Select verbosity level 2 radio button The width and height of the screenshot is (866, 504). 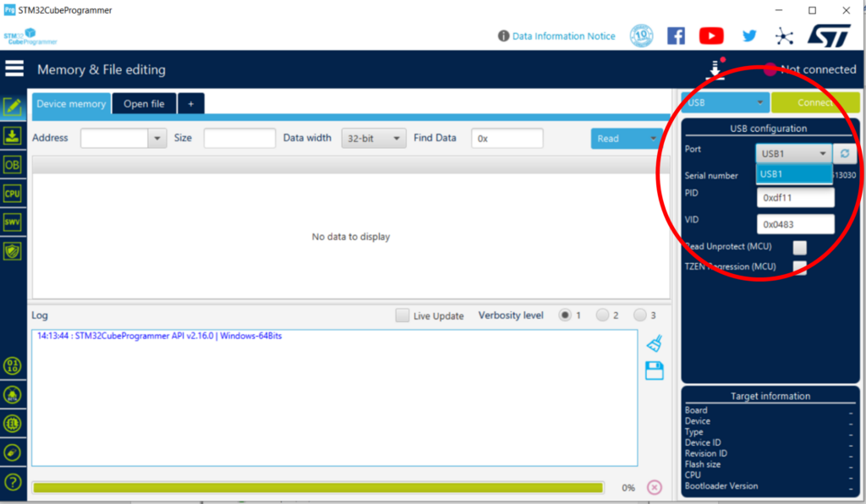pos(603,315)
